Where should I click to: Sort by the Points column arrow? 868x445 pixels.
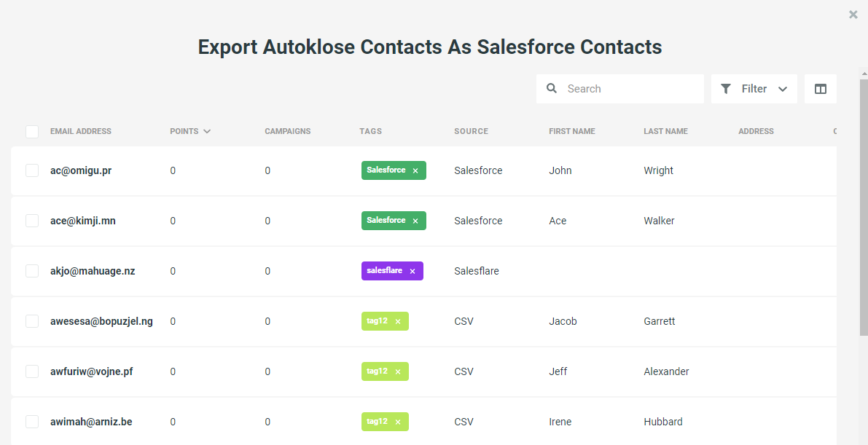pos(207,132)
